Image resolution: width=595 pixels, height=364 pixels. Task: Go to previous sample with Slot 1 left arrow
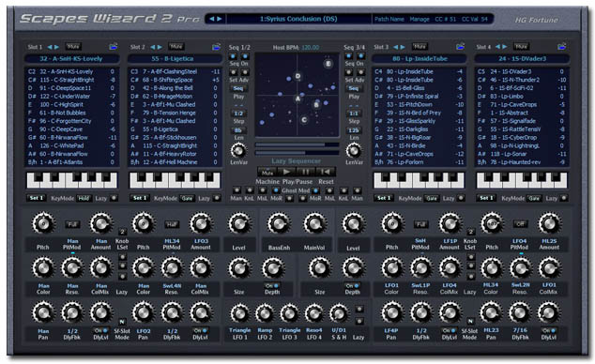coord(50,47)
